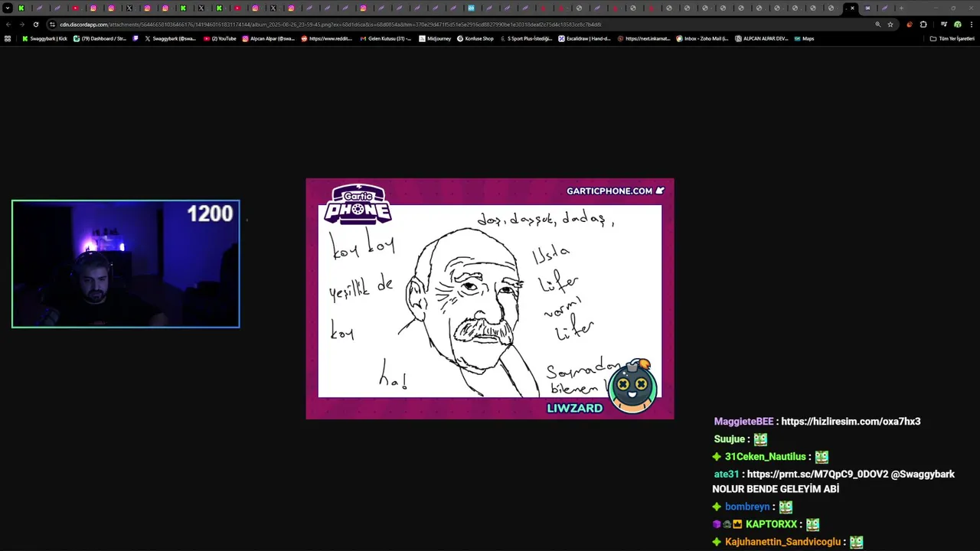Image resolution: width=980 pixels, height=551 pixels.
Task: Click the emote next to Suujue's message
Action: click(760, 439)
